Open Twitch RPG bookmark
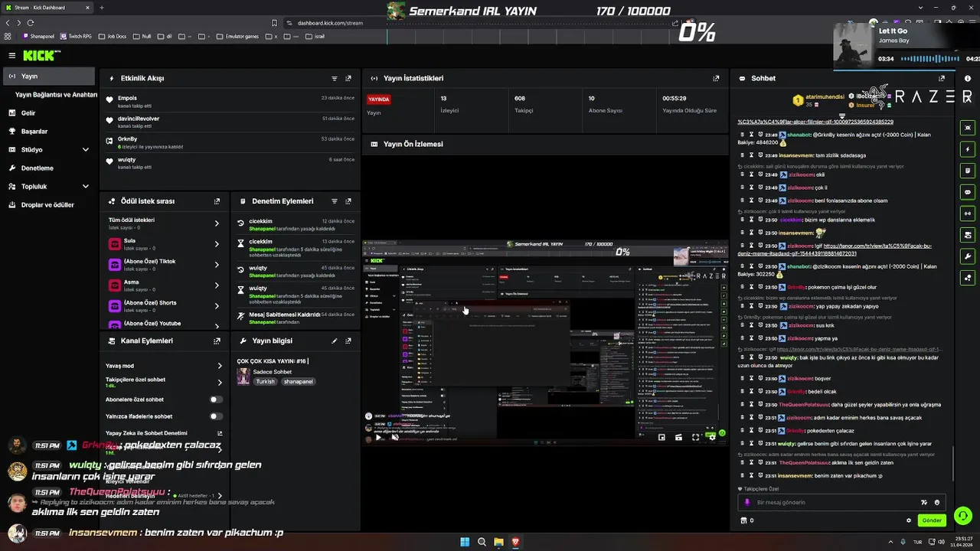 [x=77, y=36]
